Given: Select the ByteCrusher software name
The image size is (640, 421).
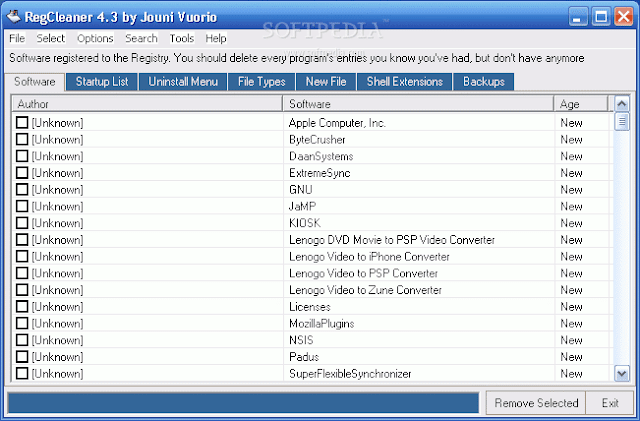Looking at the screenshot, I should click(x=317, y=139).
